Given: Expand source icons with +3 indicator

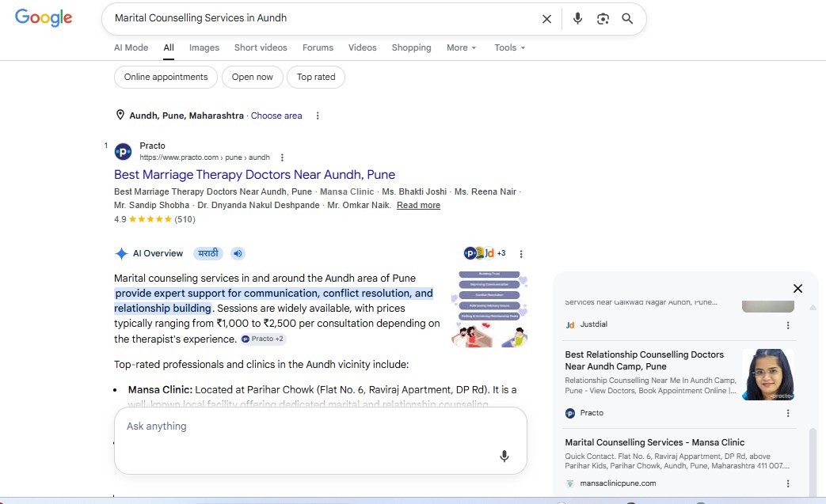Looking at the screenshot, I should click(485, 253).
